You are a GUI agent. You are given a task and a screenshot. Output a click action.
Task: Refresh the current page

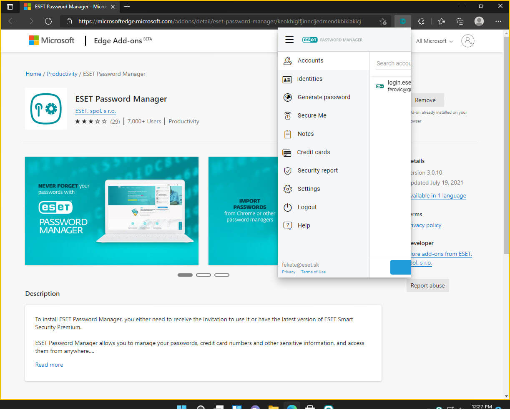tap(48, 21)
